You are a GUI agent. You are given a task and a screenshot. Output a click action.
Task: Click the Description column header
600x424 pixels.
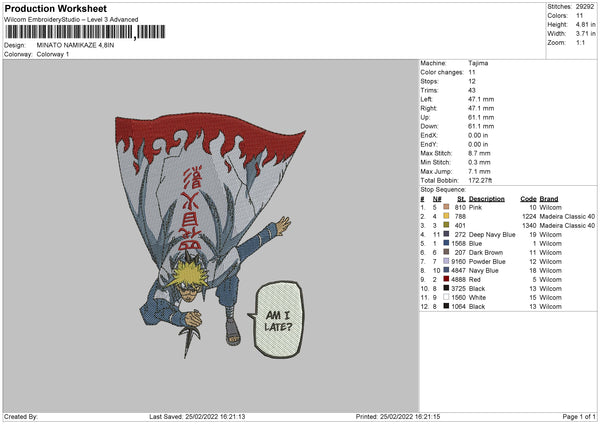click(486, 199)
